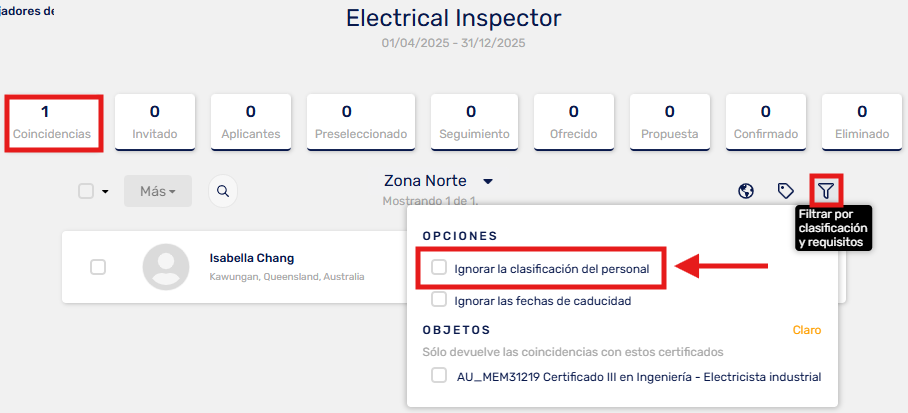Screen dimensions: 908x413
Task: Toggle the funnel filter icon
Action: tap(826, 191)
